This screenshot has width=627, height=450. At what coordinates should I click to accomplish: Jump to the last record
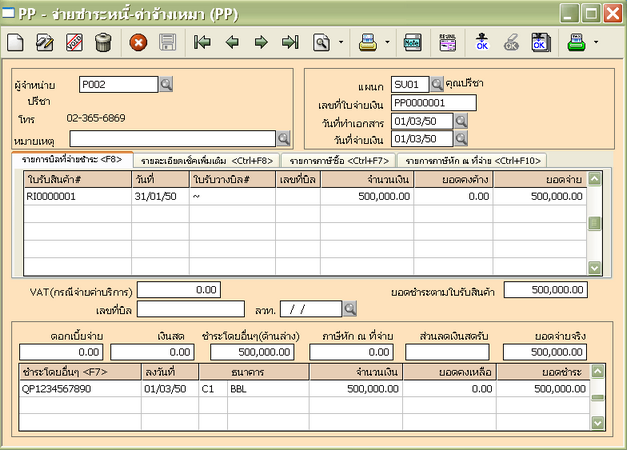(x=290, y=43)
